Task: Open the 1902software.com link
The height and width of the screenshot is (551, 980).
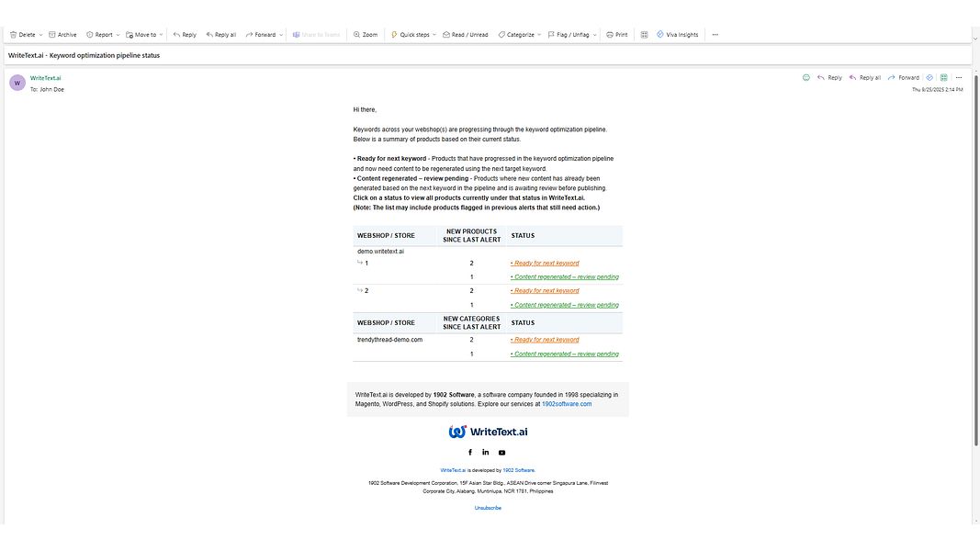Action: click(568, 402)
